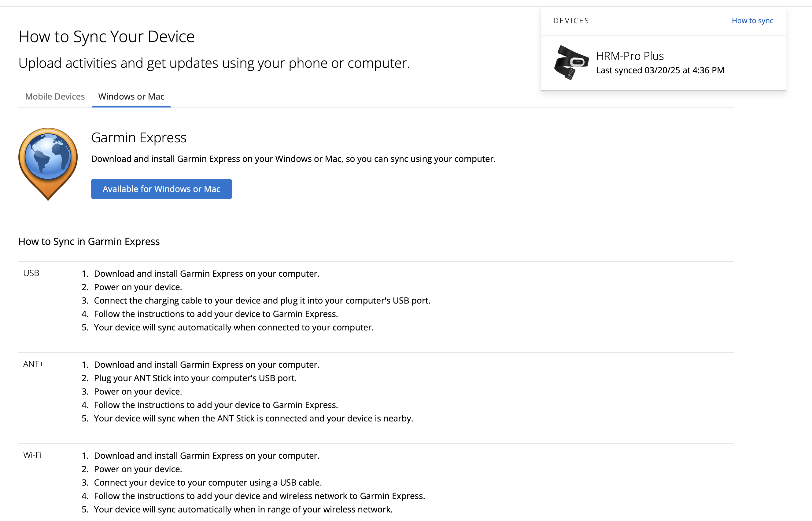The image size is (812, 521).
Task: Click the Plug your ANT Stick step
Action: tap(195, 378)
